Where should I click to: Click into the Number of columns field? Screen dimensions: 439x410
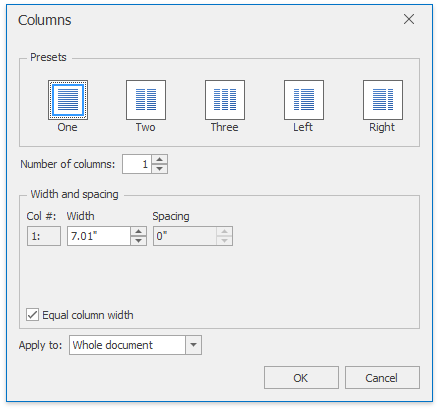(x=137, y=164)
